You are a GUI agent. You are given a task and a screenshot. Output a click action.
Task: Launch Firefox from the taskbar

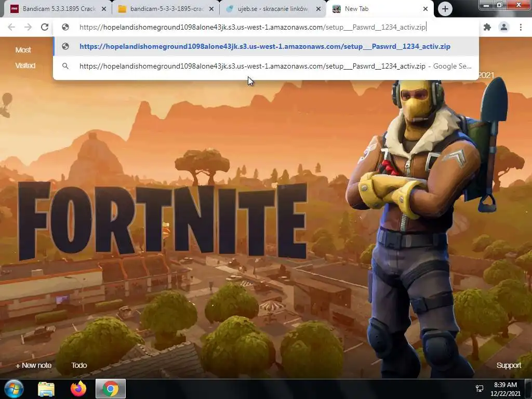78,389
